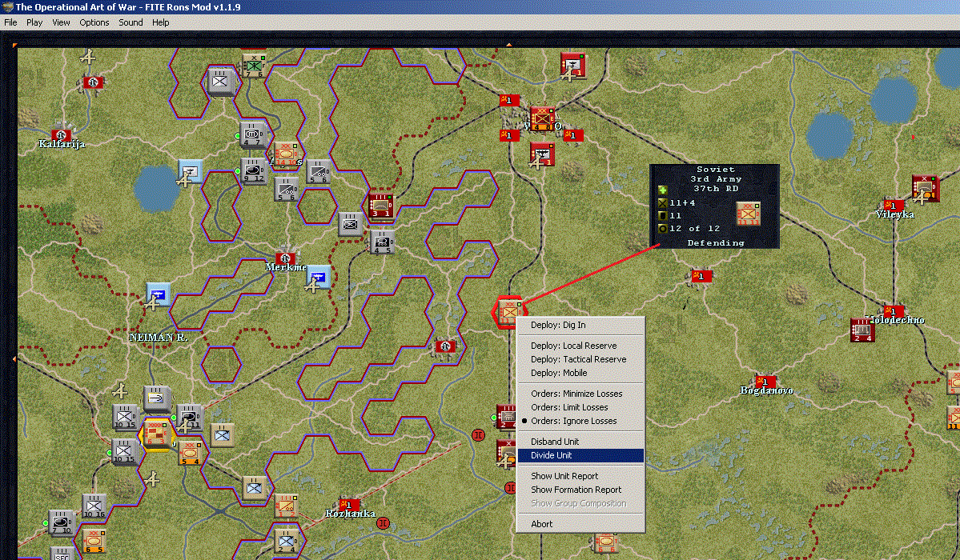Image resolution: width=960 pixels, height=560 pixels.
Task: Select the 37th RD counter in the red hex
Action: tap(508, 312)
